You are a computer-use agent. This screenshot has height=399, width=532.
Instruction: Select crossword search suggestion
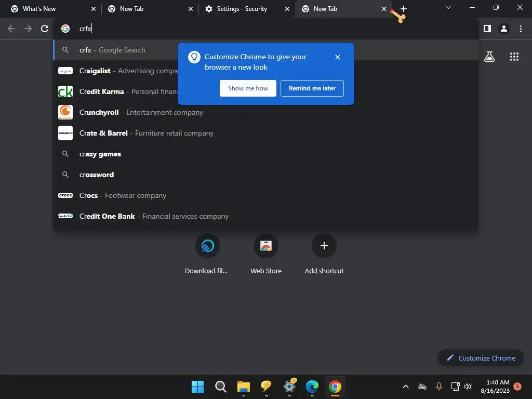266,175
